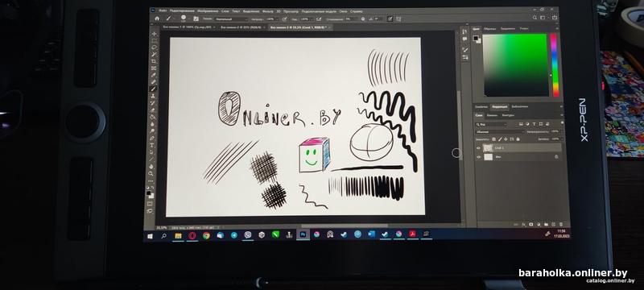Create a new layer using the Layers panel icon
The height and width of the screenshot is (290, 644).
tap(553, 224)
